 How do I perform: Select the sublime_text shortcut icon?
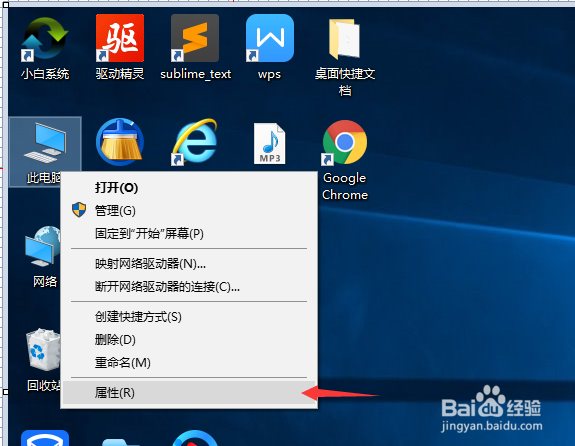click(195, 38)
